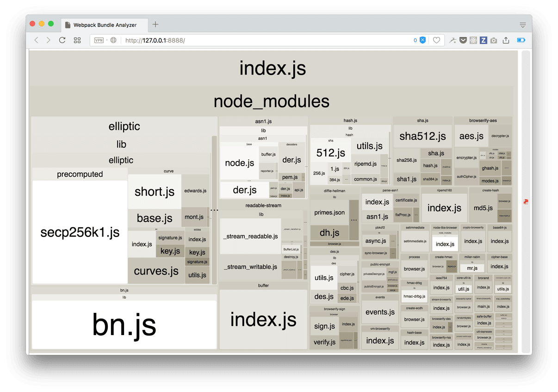Expand the ellipsis beside primes.json
The width and height of the screenshot is (558, 392).
click(x=353, y=219)
